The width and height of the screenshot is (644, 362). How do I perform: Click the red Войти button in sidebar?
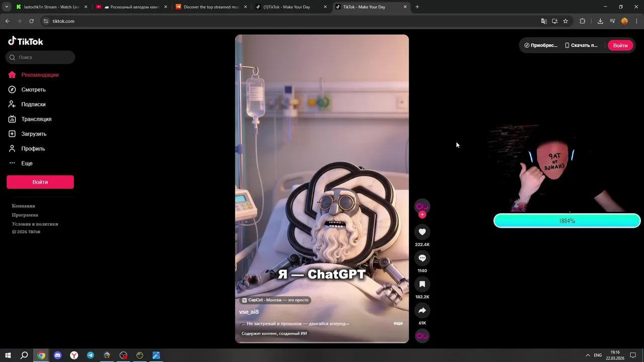[x=40, y=182]
